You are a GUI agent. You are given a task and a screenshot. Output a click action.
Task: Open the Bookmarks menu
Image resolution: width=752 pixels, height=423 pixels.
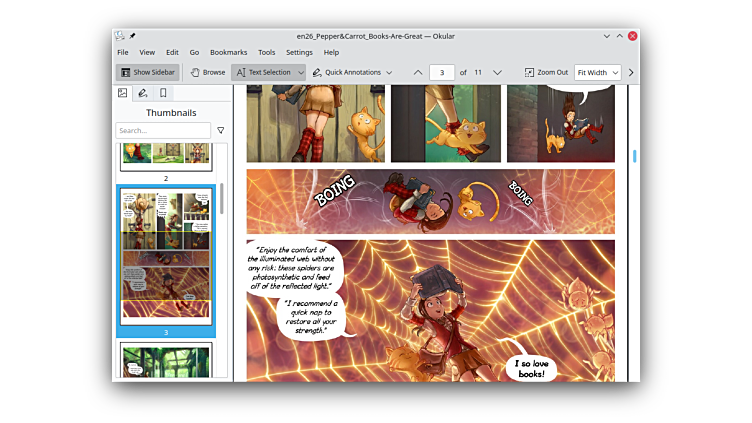pyautogui.click(x=228, y=52)
